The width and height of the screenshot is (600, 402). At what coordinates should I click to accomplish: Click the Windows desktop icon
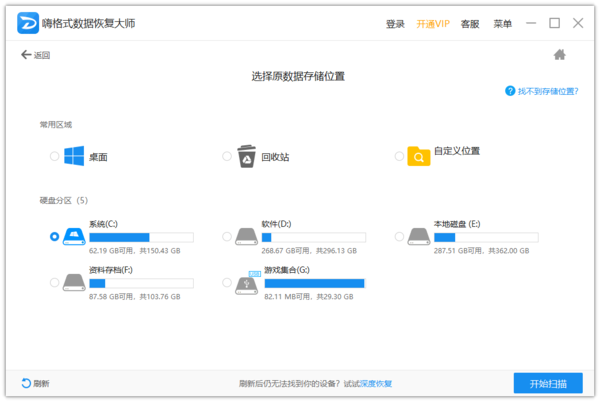pyautogui.click(x=74, y=156)
